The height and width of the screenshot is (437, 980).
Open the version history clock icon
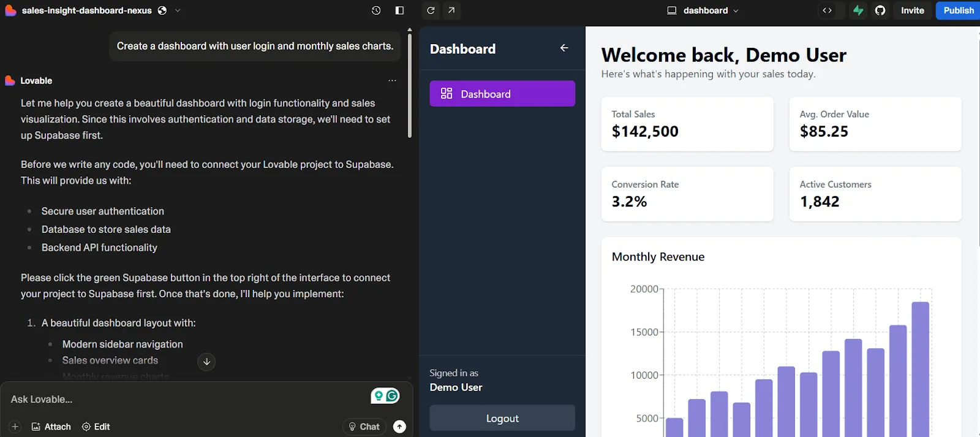[x=376, y=10]
